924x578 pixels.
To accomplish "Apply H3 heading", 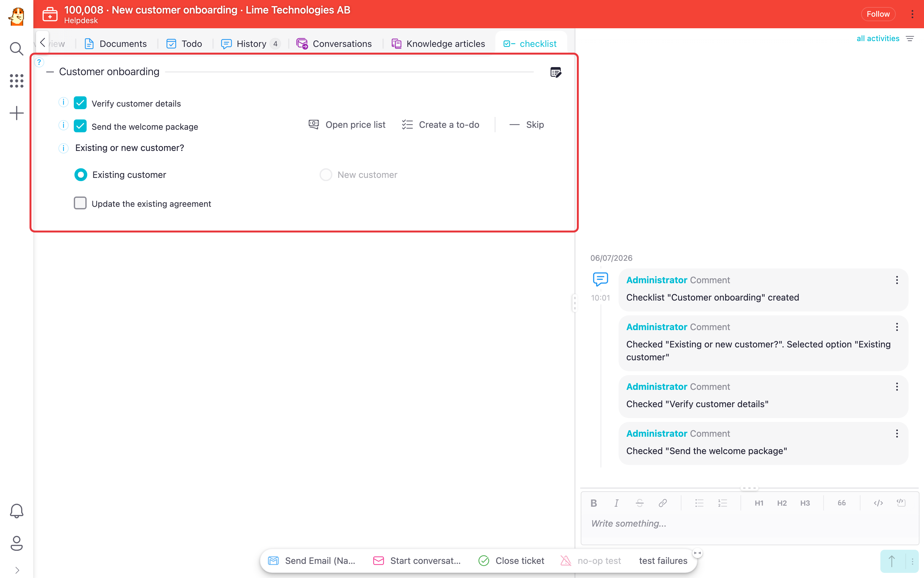I will pyautogui.click(x=805, y=503).
